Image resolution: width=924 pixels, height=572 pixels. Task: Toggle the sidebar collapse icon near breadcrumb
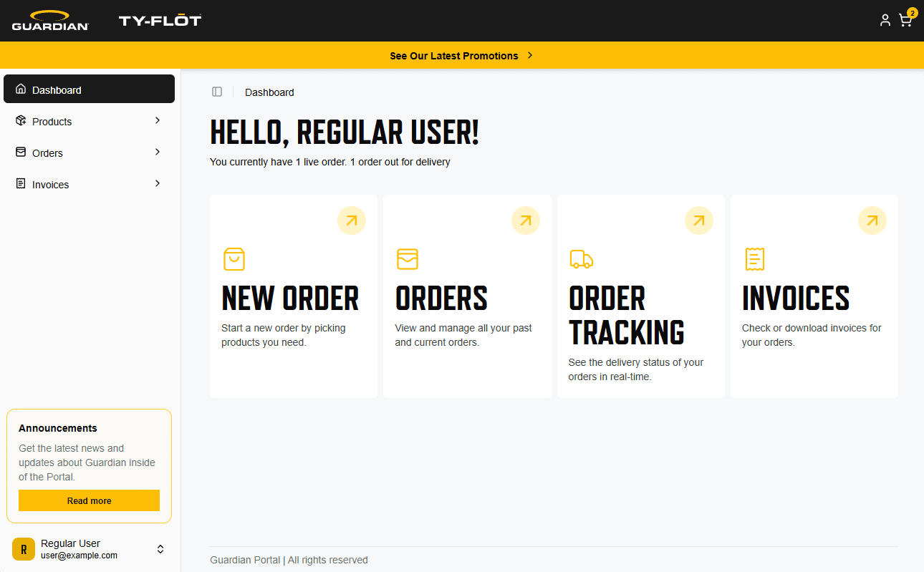point(217,92)
